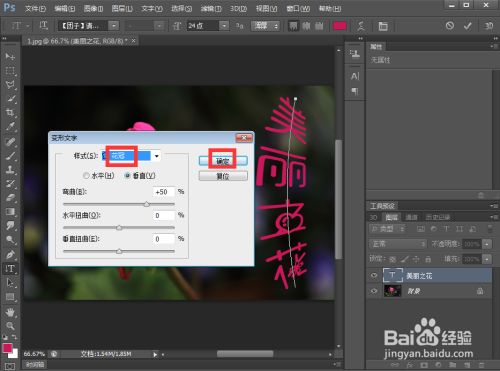Toggle lock transparent pixels in layers panel
Viewport: 500px width, 371px height.
pos(393,259)
